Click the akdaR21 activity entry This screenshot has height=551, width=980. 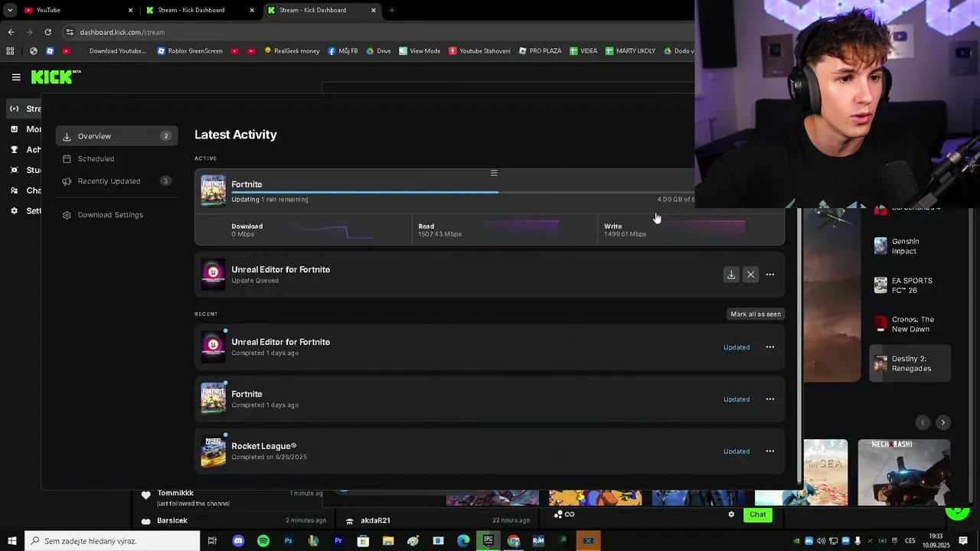437,520
